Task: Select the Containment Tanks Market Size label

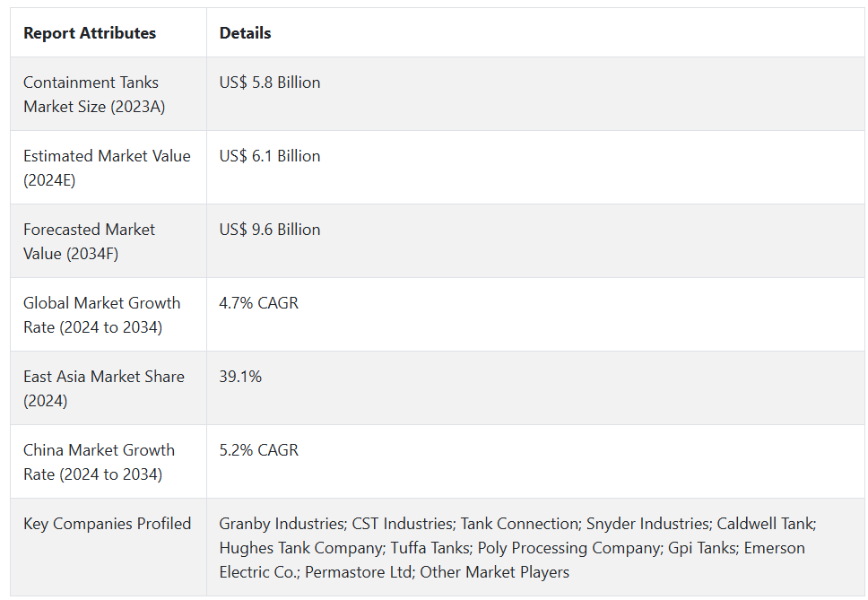Action: (94, 94)
